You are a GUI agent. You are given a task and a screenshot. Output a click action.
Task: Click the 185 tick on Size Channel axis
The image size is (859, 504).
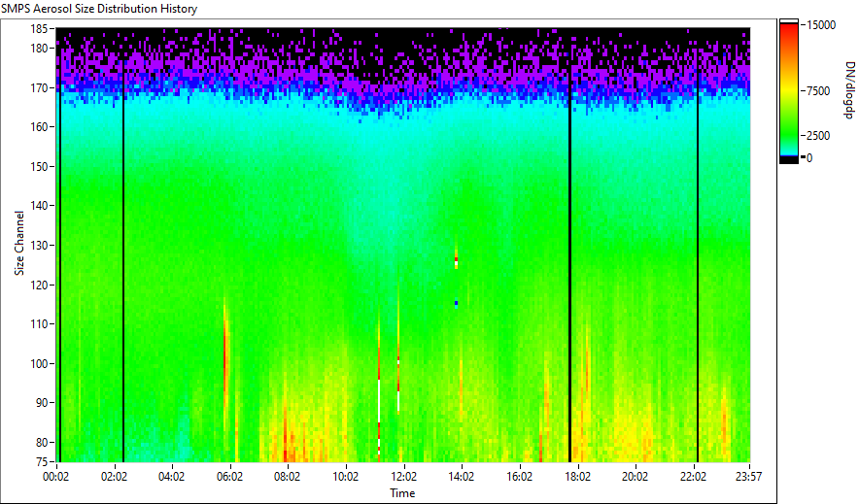point(40,28)
